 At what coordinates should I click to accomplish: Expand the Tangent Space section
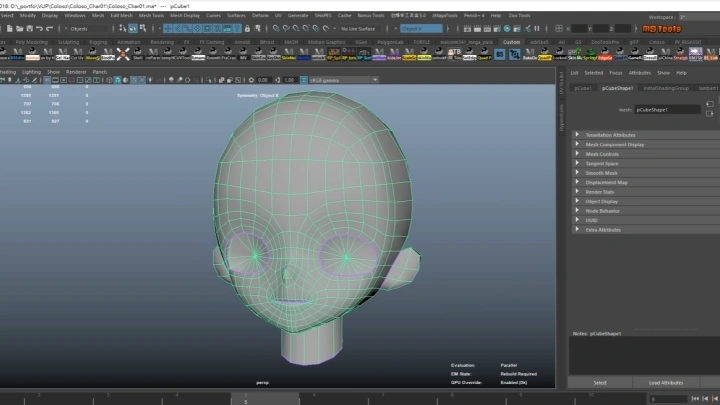645,163
